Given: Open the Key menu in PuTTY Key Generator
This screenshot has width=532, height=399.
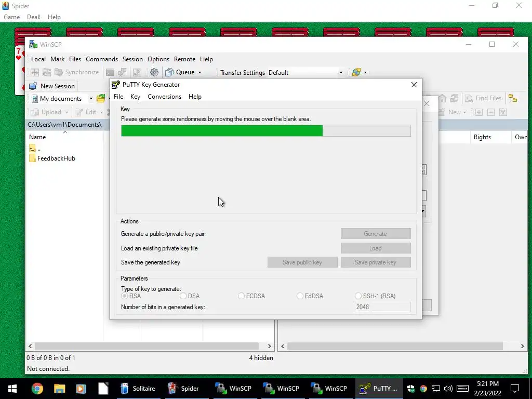Looking at the screenshot, I should tap(136, 97).
